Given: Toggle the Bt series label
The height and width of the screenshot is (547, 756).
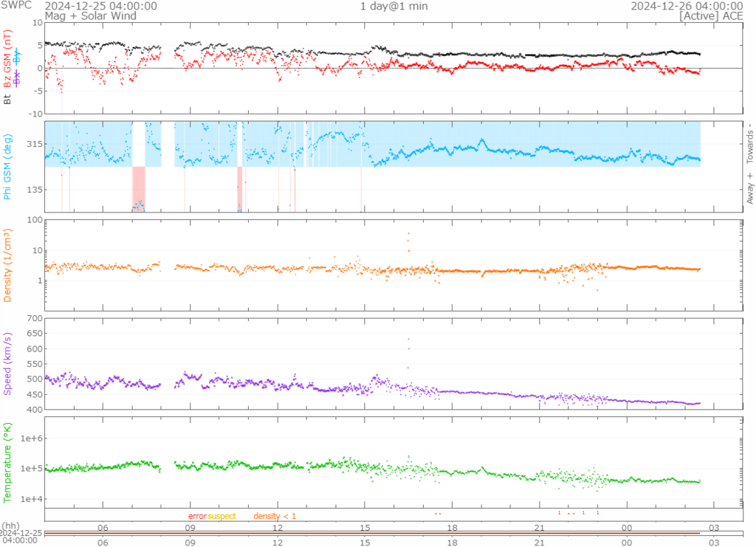Looking at the screenshot, I should pyautogui.click(x=8, y=97).
